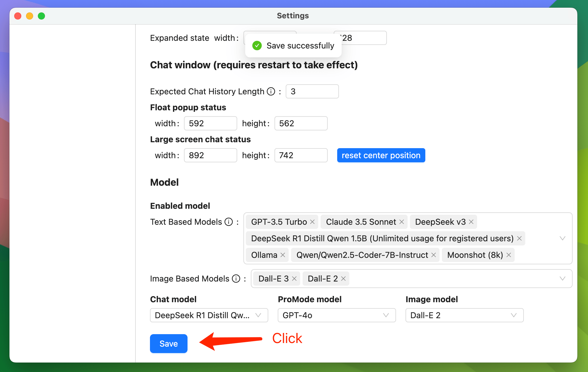Select the GPT-3.5 Turbo tag text

[279, 222]
